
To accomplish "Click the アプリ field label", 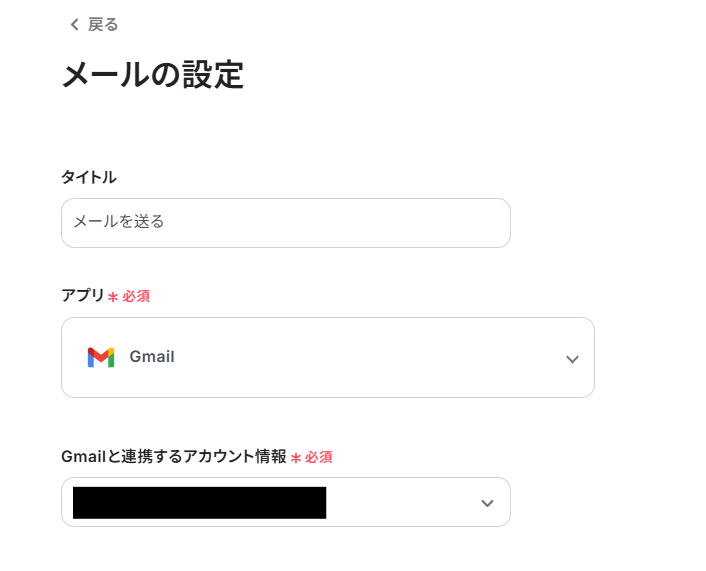I will (82, 295).
